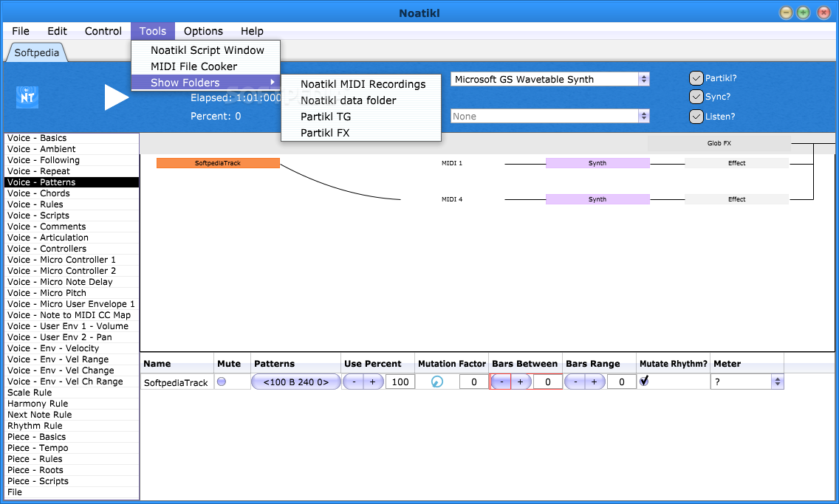
Task: Select Voice - Following in the list
Action: tap(72, 160)
